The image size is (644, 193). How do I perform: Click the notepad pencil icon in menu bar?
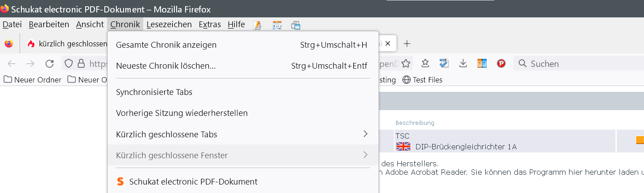[x=257, y=25]
